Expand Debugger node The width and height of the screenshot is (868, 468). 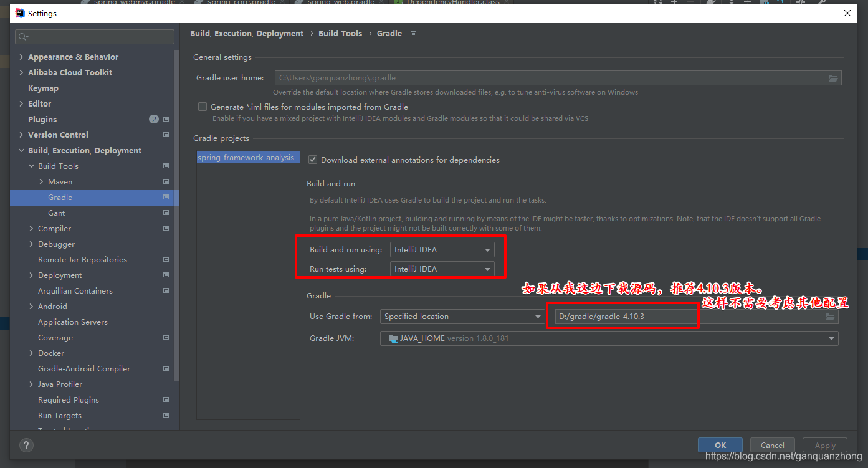[32, 244]
